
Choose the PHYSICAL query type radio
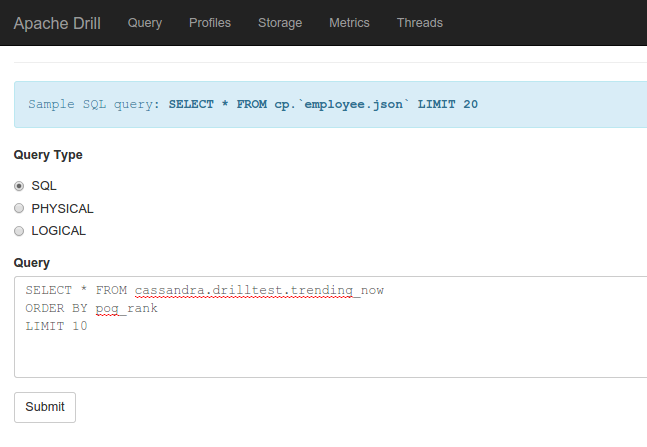[x=19, y=208]
